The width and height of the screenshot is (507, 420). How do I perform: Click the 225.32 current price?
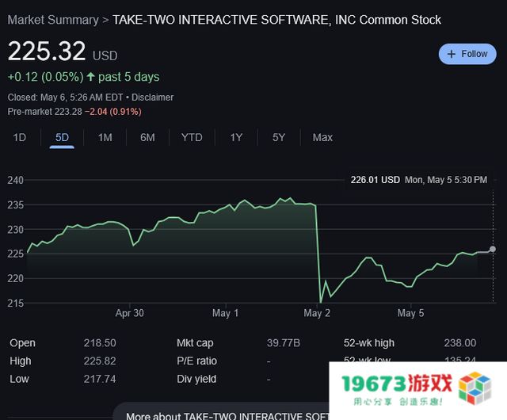[x=47, y=52]
